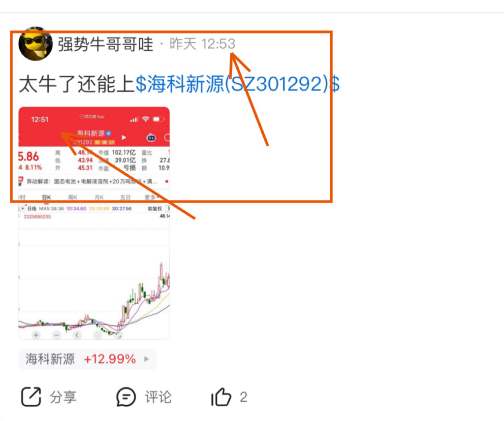
Task: Select the 日K chart tab
Action: pos(47,197)
